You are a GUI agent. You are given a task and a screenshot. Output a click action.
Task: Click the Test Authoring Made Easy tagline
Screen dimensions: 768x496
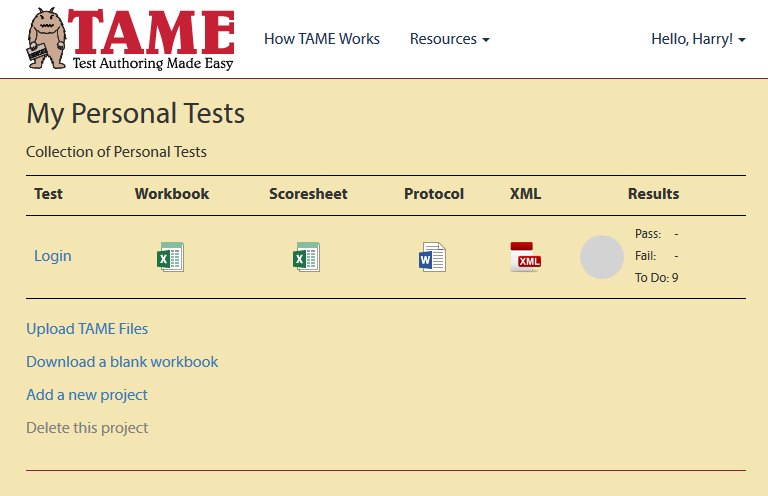tap(153, 64)
